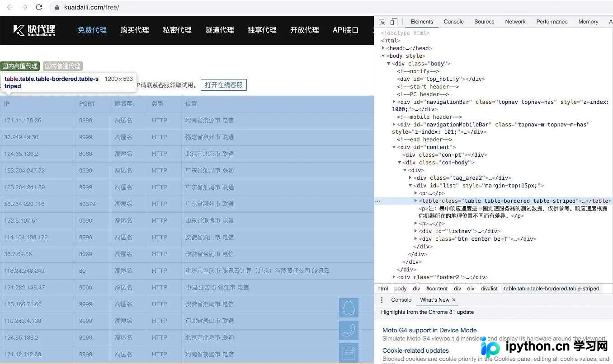Image resolution: width=613 pixels, height=364 pixels.
Task: Switch to the DevTools Console tab
Action: [x=453, y=22]
